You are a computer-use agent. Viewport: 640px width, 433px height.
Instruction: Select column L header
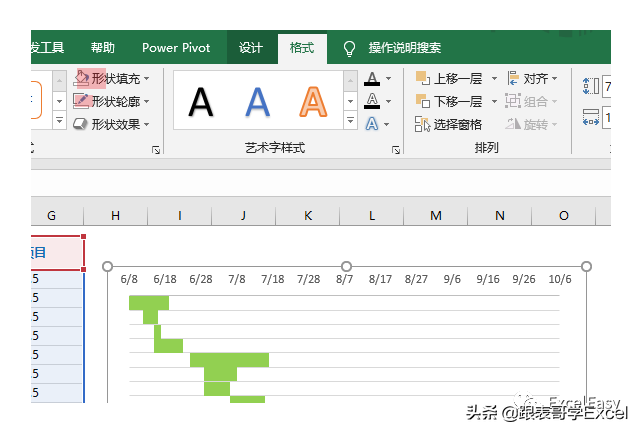[372, 215]
